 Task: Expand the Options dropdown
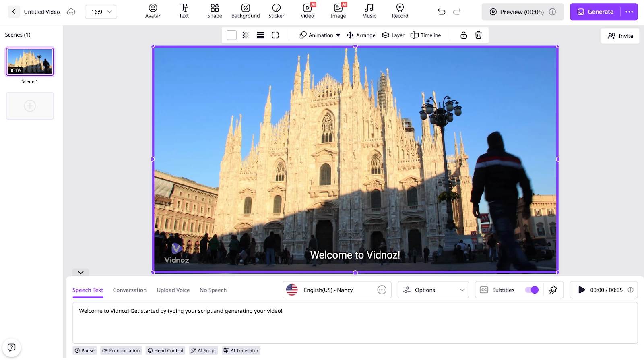click(x=433, y=290)
